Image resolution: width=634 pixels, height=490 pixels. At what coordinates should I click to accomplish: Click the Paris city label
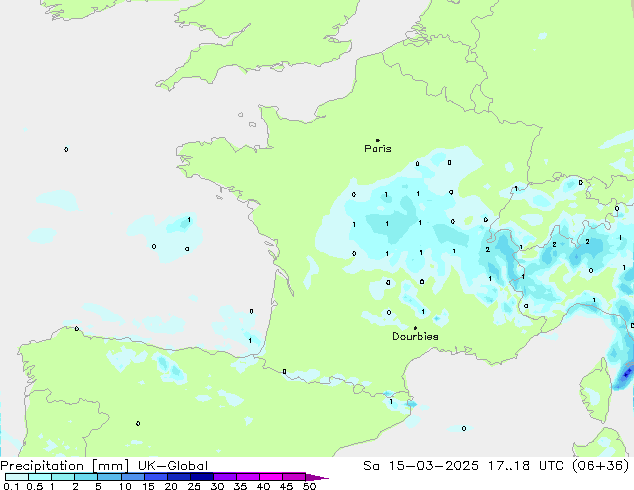point(378,149)
